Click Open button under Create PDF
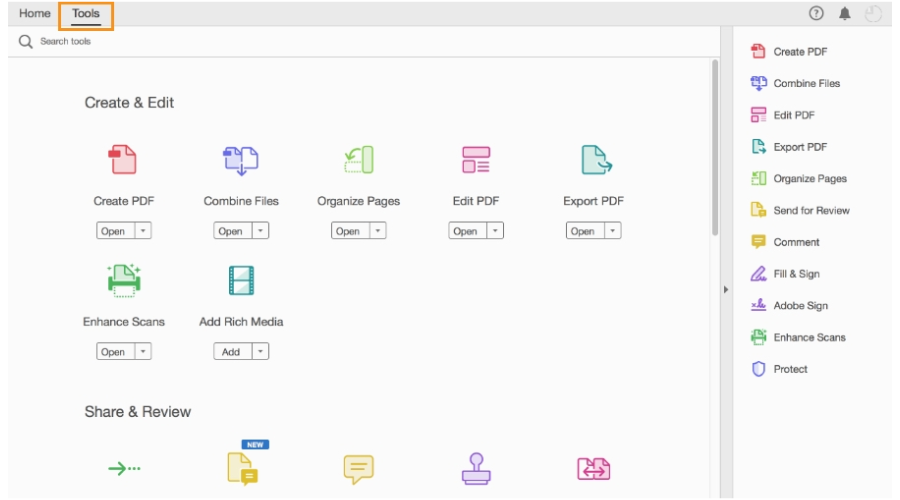Screen dimensions: 900x500 (x=115, y=231)
